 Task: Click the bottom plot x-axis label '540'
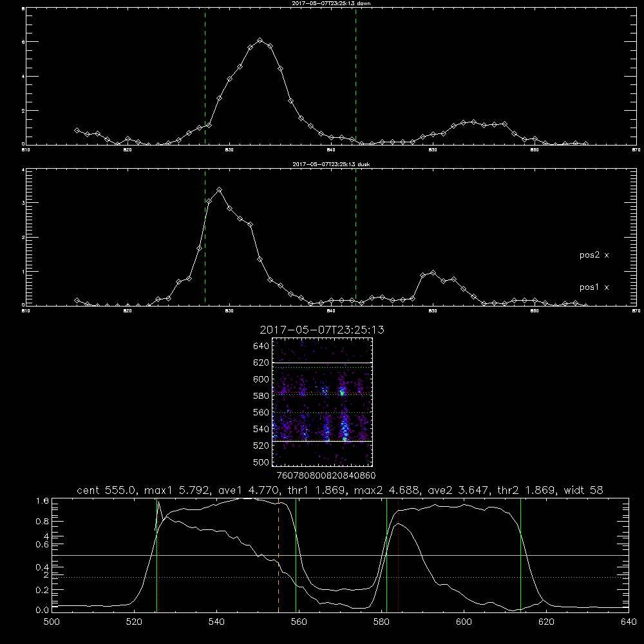216,622
